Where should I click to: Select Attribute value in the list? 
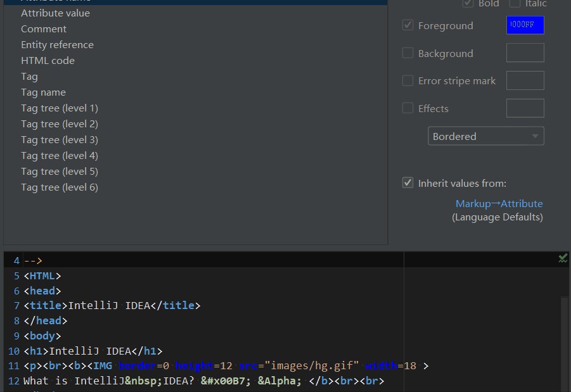click(55, 13)
